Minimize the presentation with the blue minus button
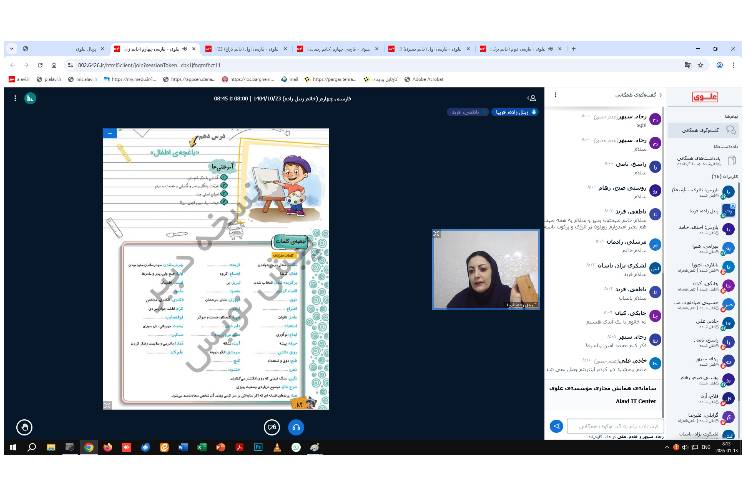The image size is (750, 480). click(110, 132)
